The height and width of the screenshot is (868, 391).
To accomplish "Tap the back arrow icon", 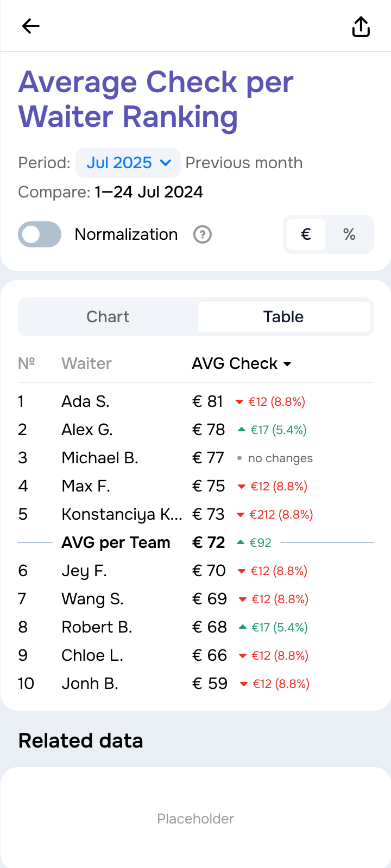I will (31, 26).
